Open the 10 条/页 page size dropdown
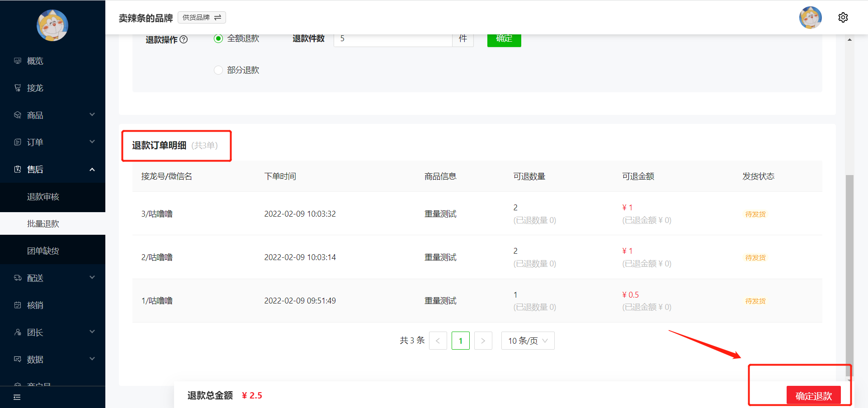The height and width of the screenshot is (408, 868). click(528, 341)
